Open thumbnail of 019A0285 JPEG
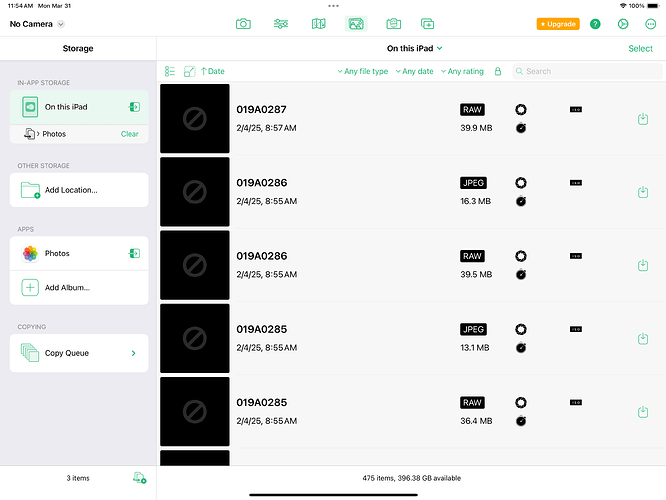Image resolution: width=666 pixels, height=500 pixels. click(x=195, y=338)
